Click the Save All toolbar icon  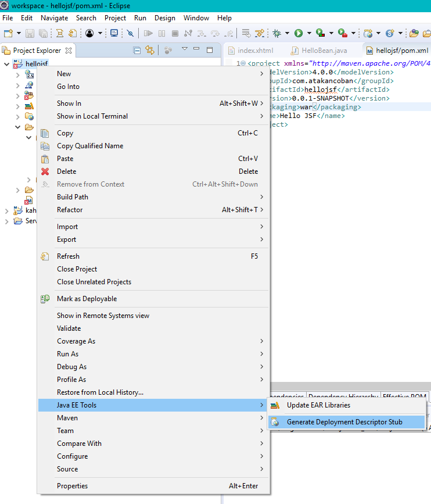click(43, 33)
